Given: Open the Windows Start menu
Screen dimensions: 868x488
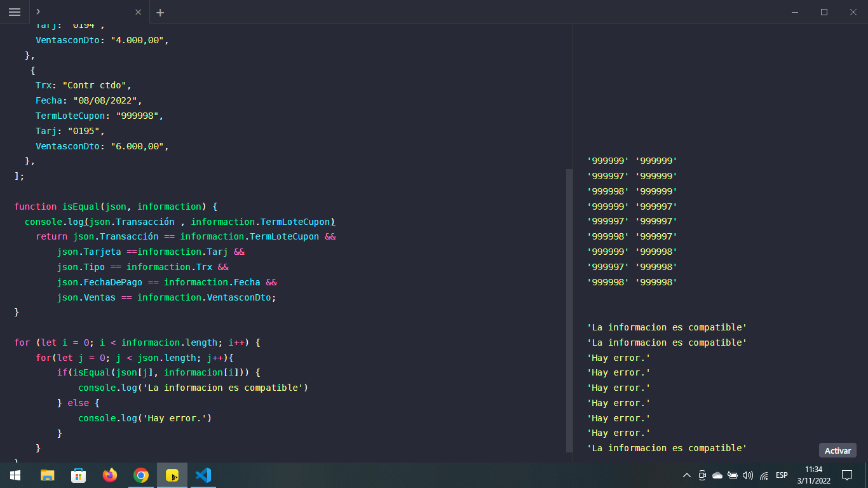Looking at the screenshot, I should pyautogui.click(x=15, y=475).
